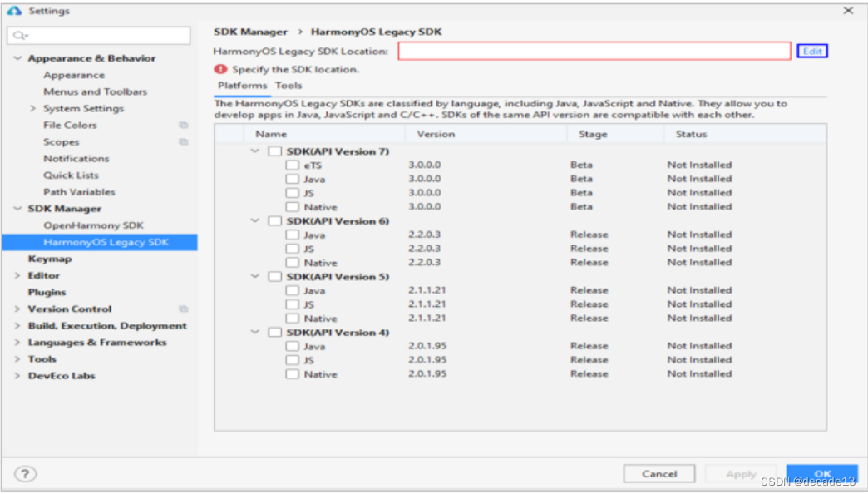This screenshot has height=494, width=868.
Task: Check the Java 2.2.0.3 checkbox
Action: tap(293, 235)
